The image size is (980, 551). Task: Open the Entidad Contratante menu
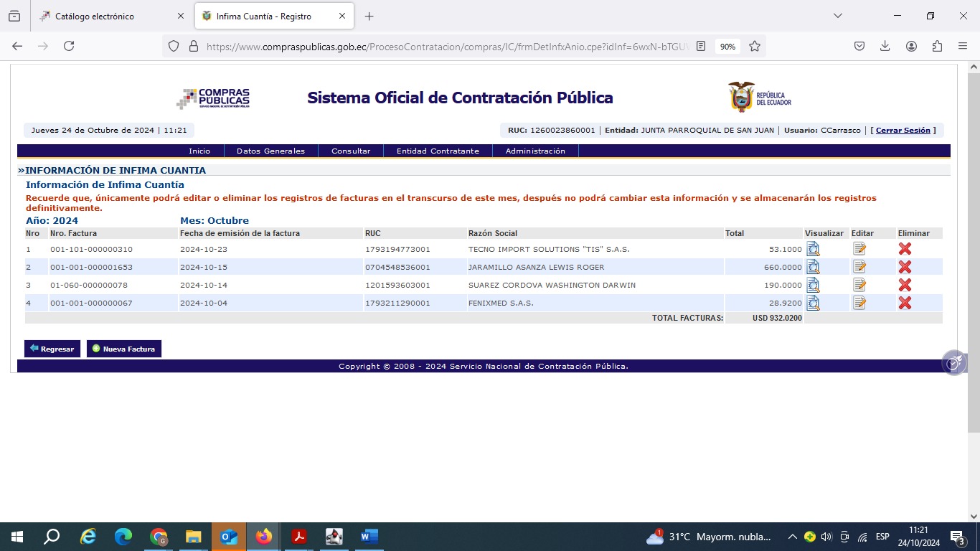click(438, 151)
